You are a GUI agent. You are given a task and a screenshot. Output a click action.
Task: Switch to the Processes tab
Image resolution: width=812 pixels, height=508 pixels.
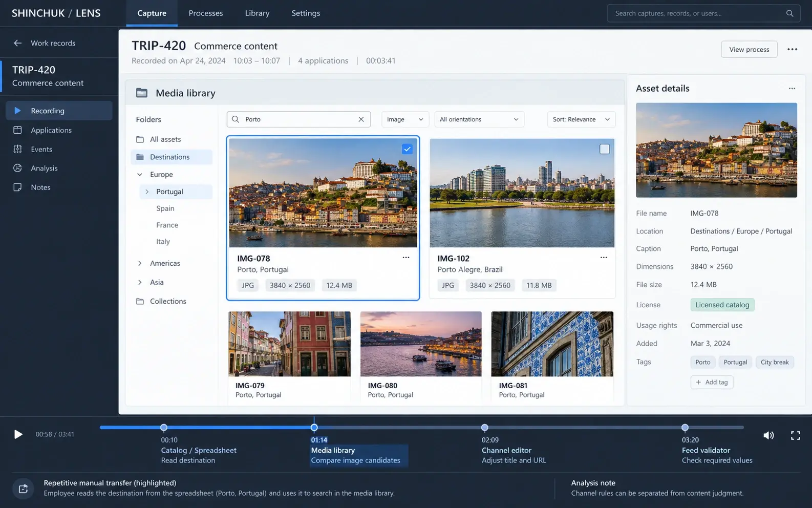(206, 13)
